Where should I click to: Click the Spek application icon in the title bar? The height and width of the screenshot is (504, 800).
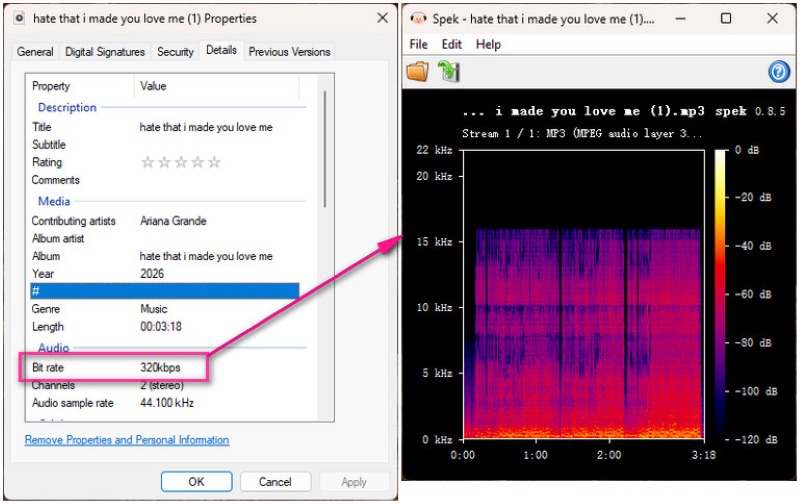click(418, 19)
